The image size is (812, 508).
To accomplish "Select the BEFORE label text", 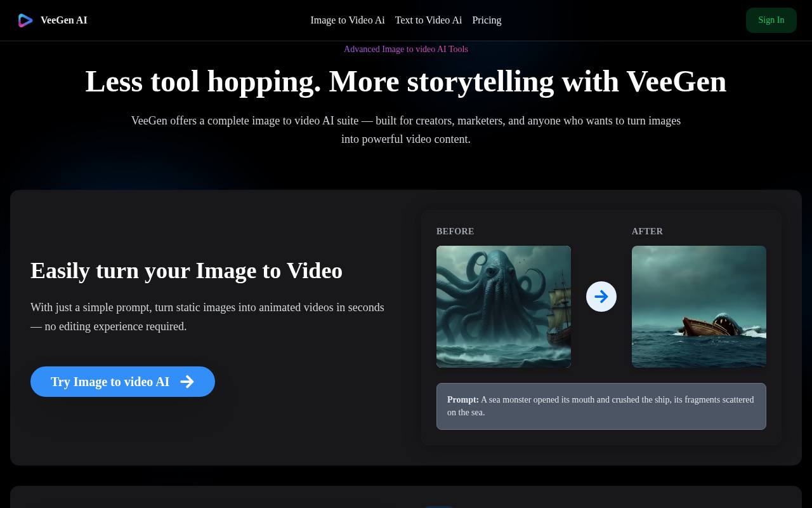I will (455, 231).
